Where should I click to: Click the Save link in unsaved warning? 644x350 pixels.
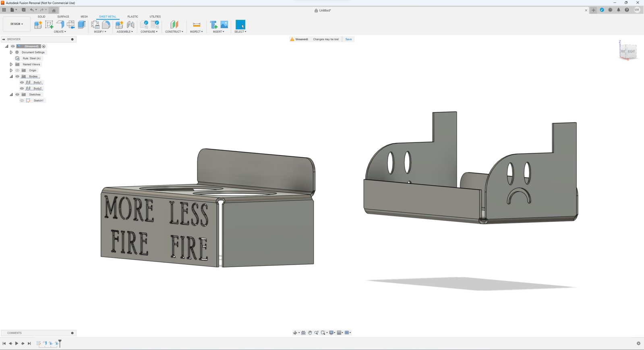348,39
